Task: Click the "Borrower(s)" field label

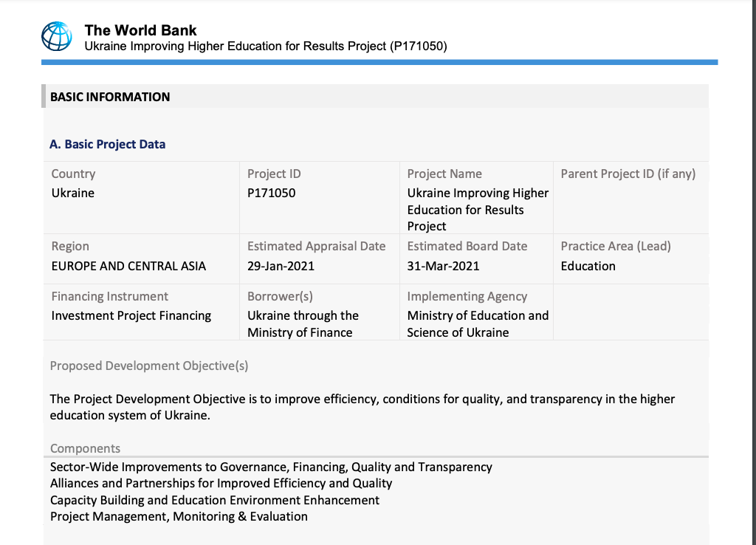Action: [x=280, y=297]
